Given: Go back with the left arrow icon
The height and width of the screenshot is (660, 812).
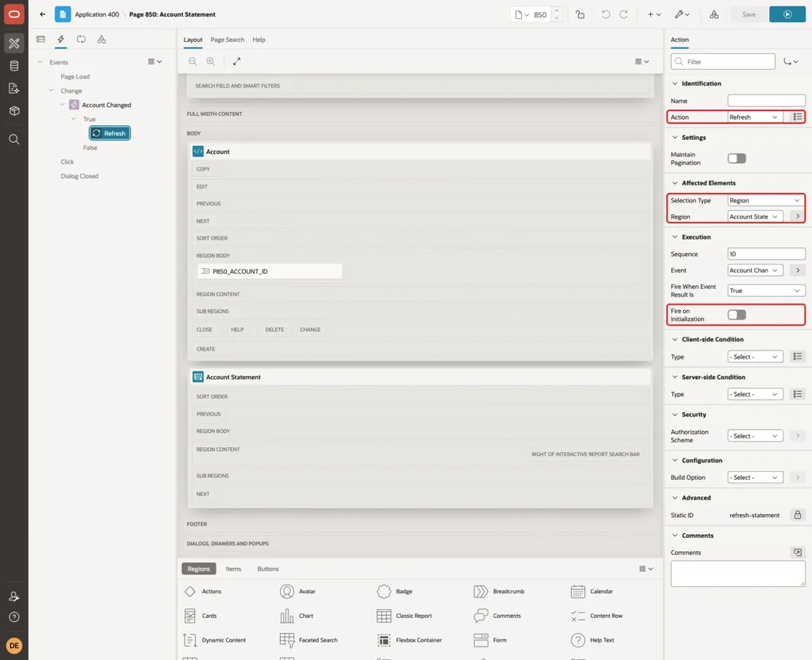Looking at the screenshot, I should coord(43,14).
